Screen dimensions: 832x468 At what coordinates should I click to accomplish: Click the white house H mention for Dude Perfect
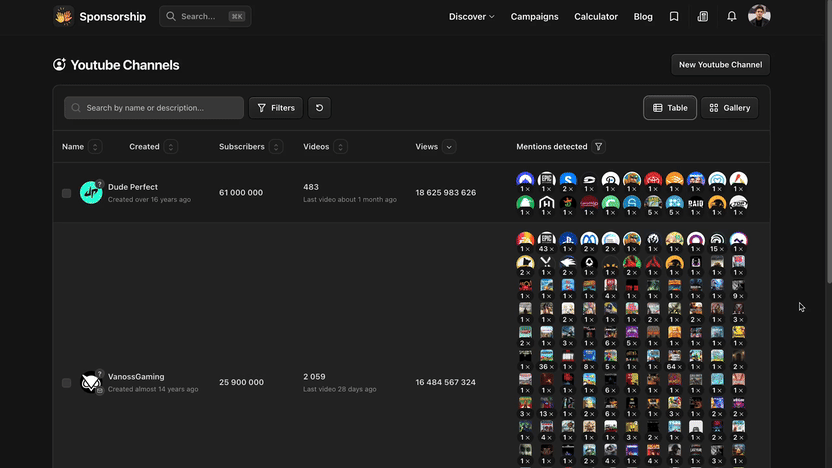547,204
